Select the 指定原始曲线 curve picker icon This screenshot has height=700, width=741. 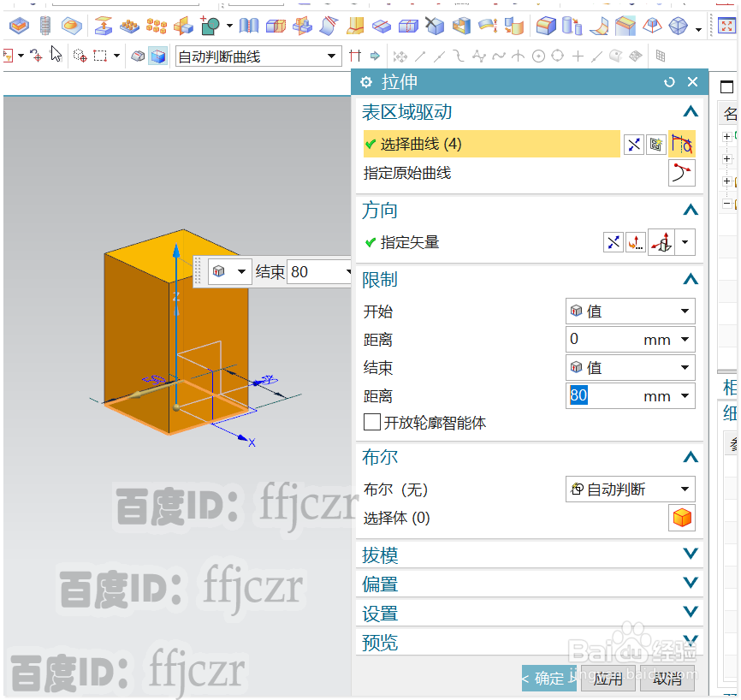click(682, 172)
